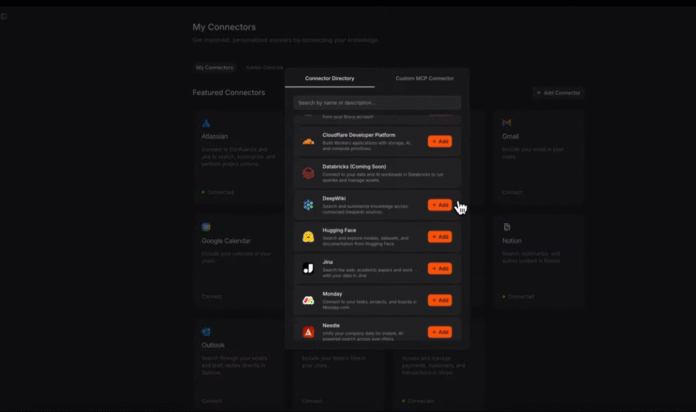This screenshot has height=412, width=696.
Task: Click the Databricks (Coming Soon) title
Action: pos(354,166)
